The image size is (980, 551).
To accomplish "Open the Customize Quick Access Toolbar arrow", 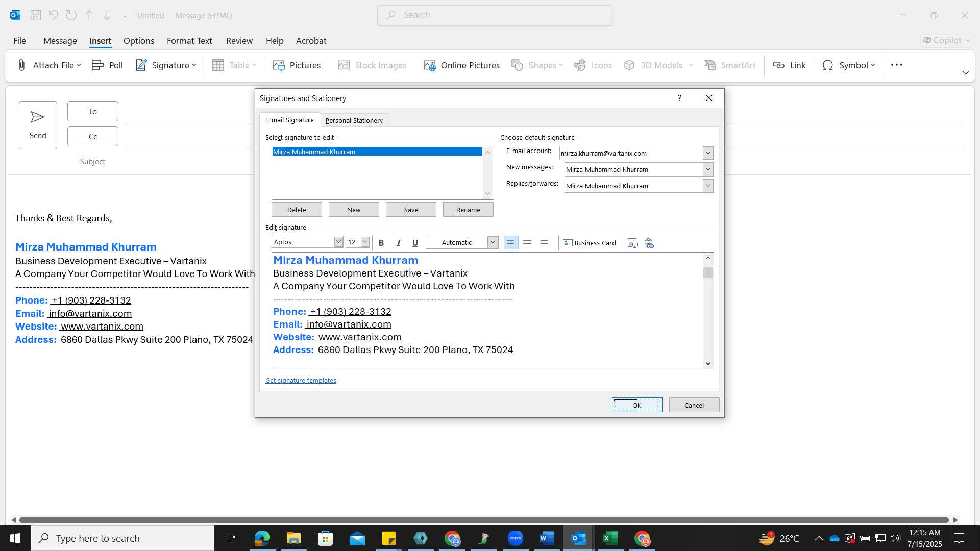I will [x=125, y=16].
